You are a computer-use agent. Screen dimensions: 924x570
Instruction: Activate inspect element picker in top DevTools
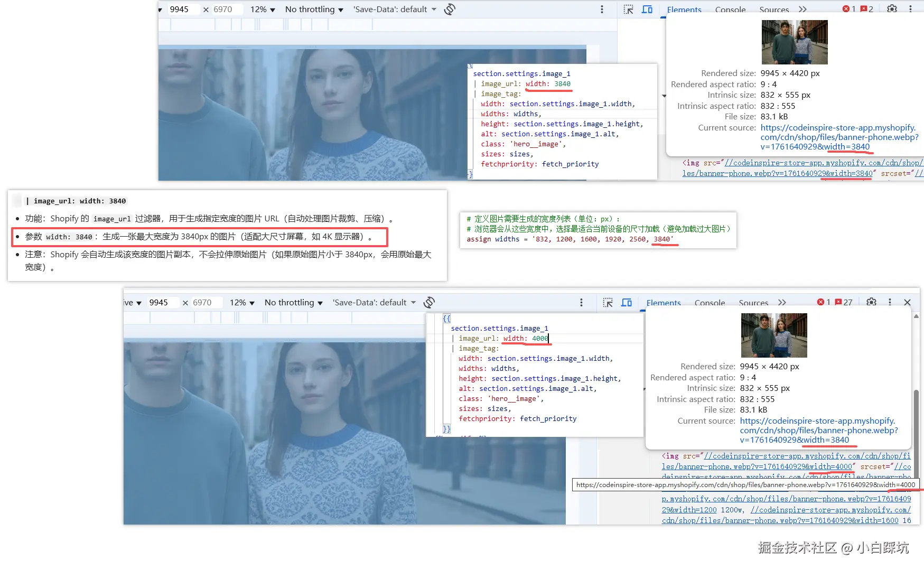tap(629, 9)
